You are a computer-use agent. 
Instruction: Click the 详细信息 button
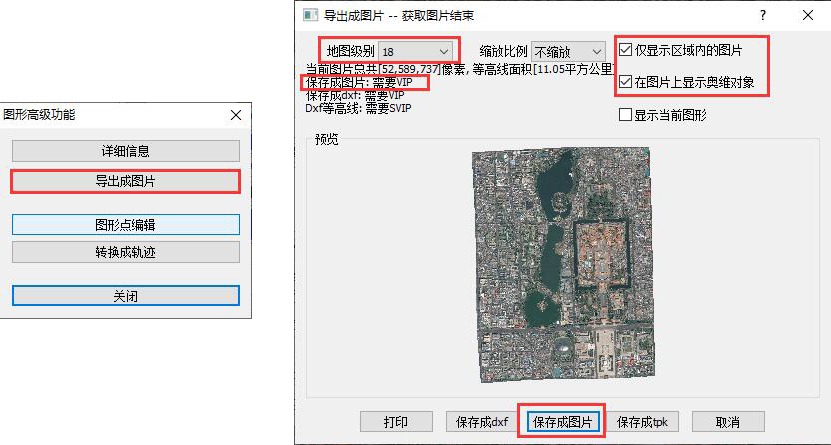125,151
